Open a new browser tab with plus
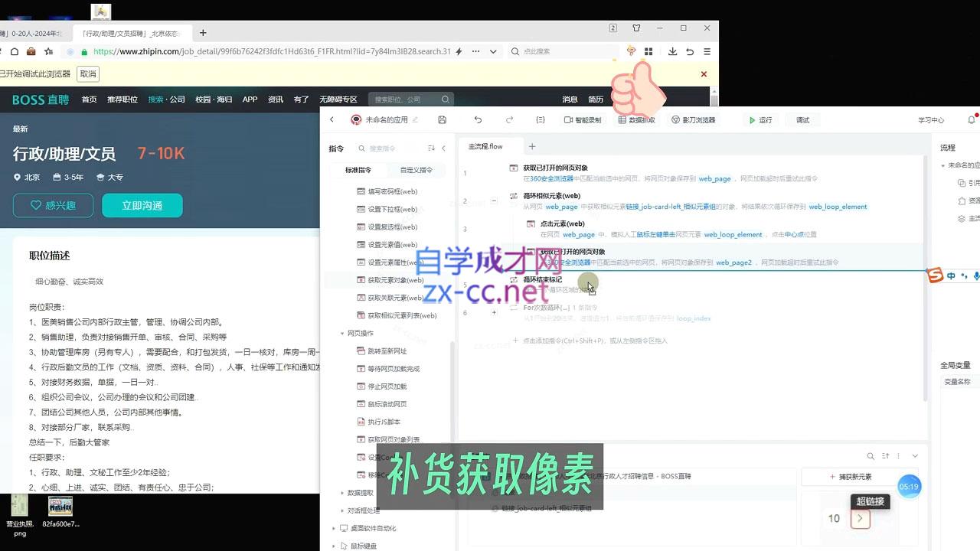 tap(203, 33)
